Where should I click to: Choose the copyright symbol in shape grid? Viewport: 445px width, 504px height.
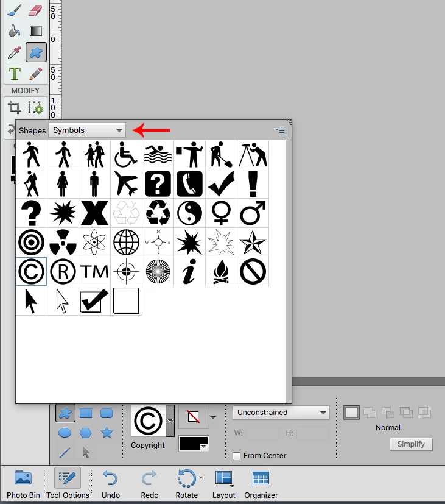31,271
